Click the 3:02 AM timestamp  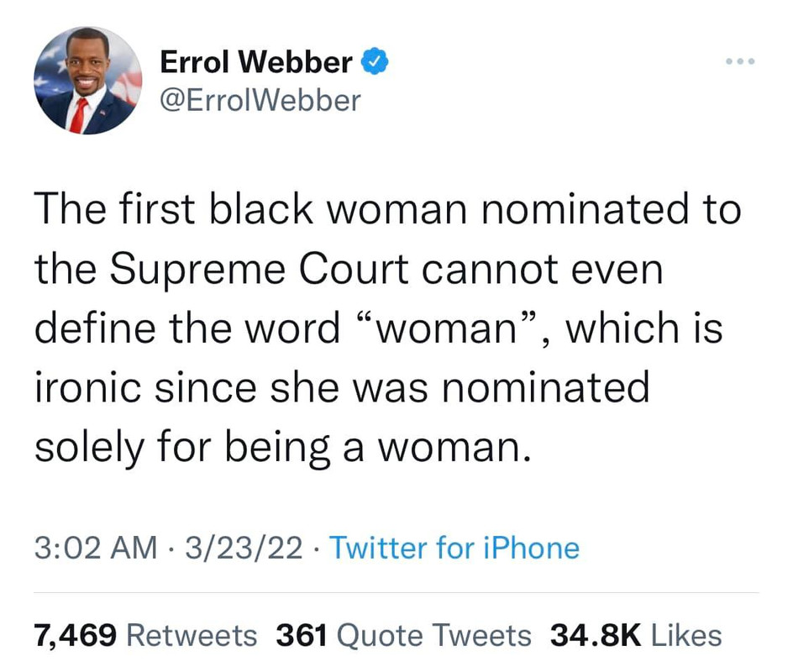point(96,549)
